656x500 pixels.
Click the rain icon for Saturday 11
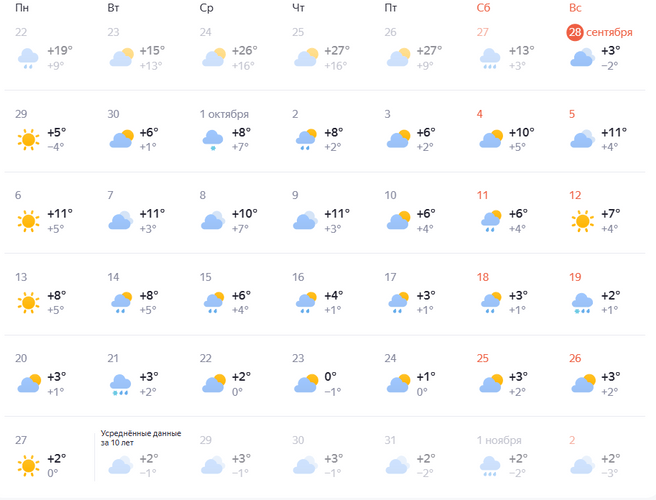coord(490,221)
